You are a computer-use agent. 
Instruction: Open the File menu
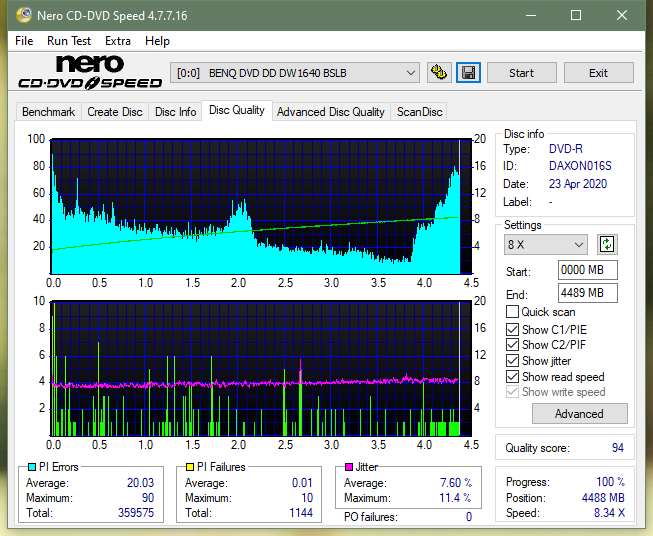pyautogui.click(x=24, y=41)
